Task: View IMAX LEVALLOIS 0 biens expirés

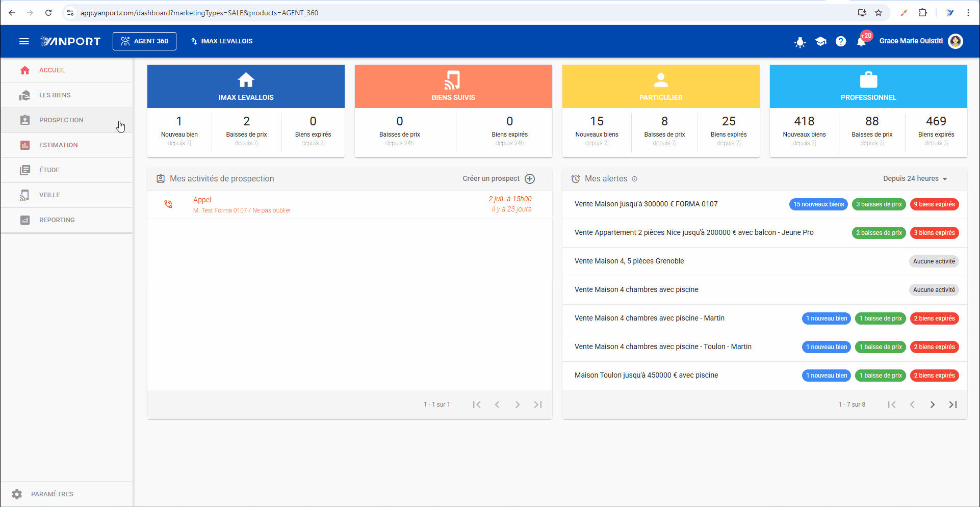Action: tap(313, 131)
